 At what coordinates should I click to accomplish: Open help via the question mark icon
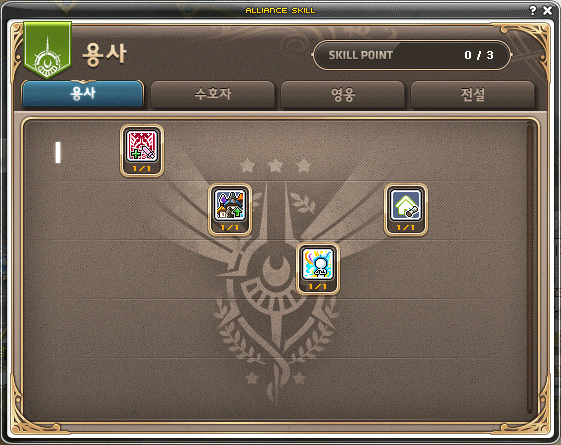coord(533,10)
